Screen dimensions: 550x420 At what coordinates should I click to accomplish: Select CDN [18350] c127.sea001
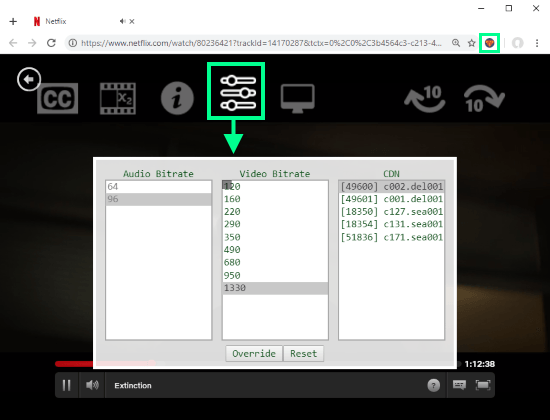pyautogui.click(x=391, y=212)
